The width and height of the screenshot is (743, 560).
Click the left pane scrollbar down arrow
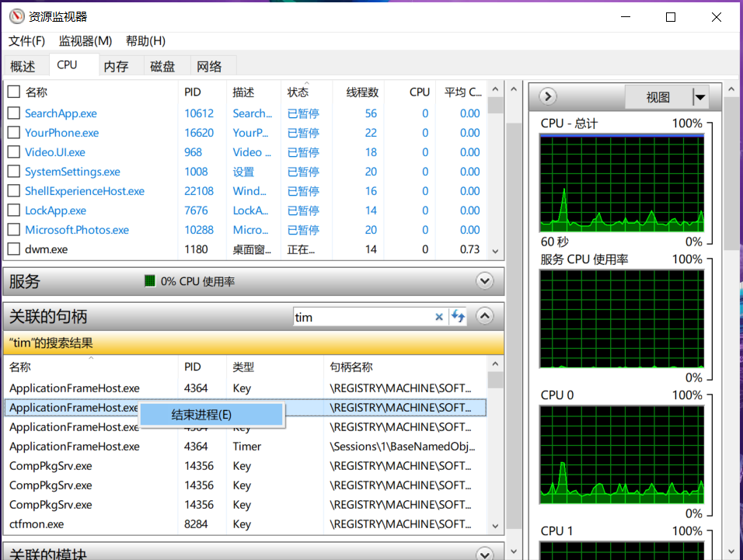514,551
